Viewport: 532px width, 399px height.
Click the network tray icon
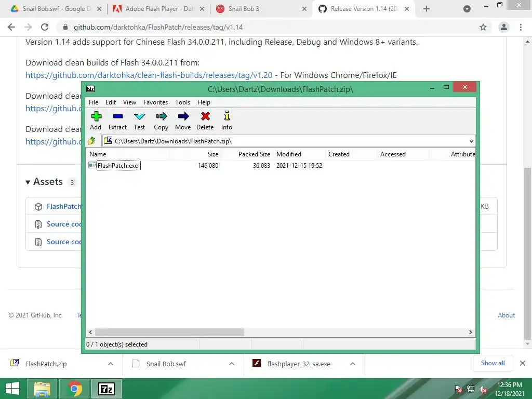[x=471, y=389]
